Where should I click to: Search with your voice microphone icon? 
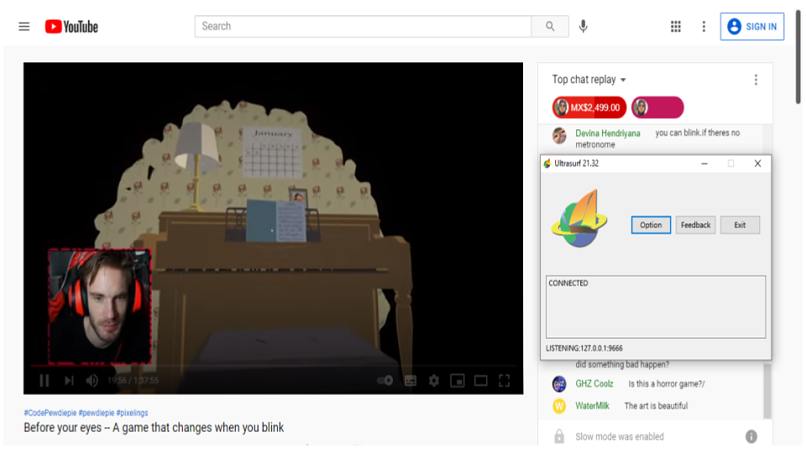pyautogui.click(x=583, y=26)
